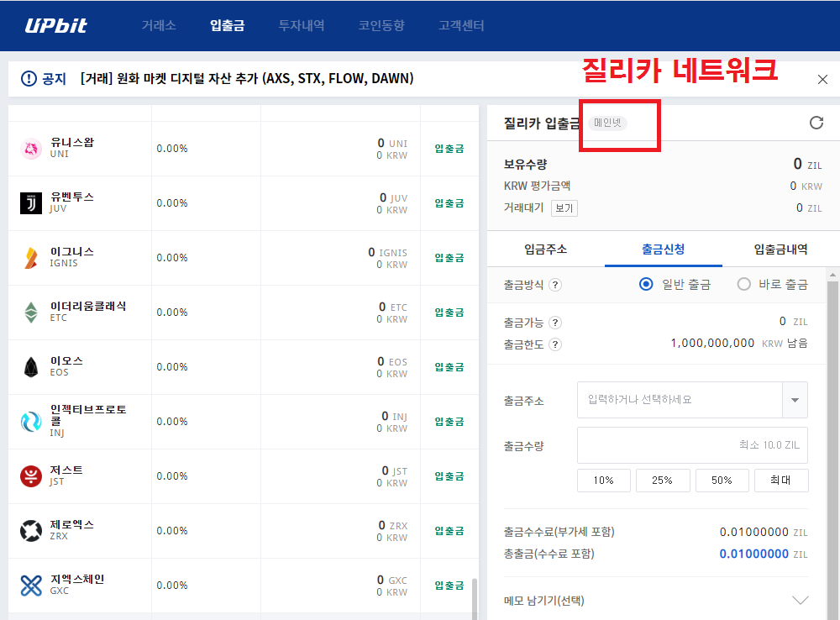
Task: Click the 유벤투스 JUV coin icon
Action: (31, 203)
